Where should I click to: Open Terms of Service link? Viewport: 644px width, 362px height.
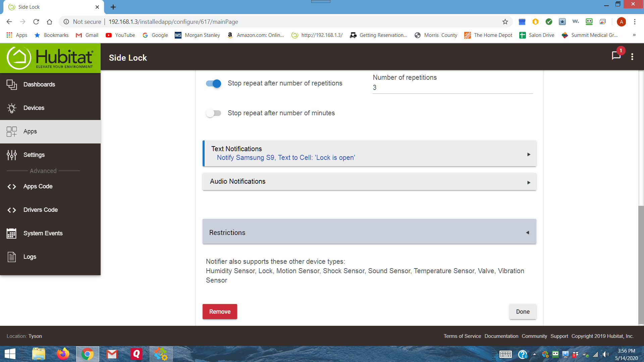pyautogui.click(x=462, y=336)
